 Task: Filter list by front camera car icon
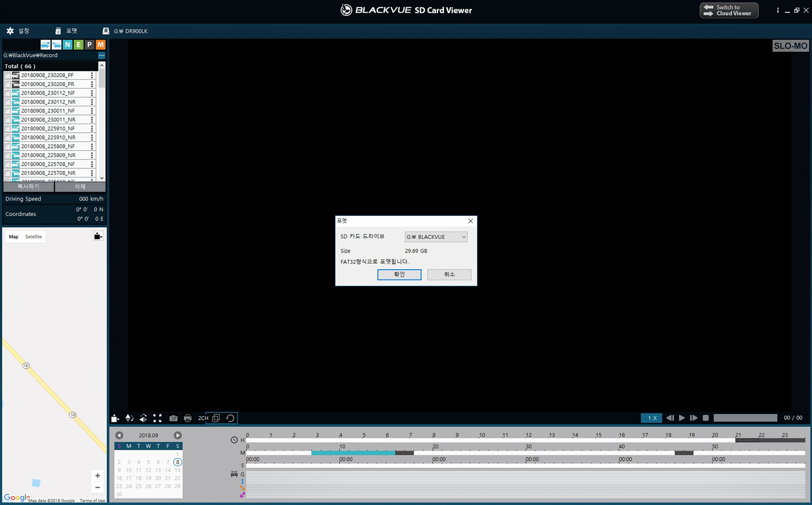45,45
